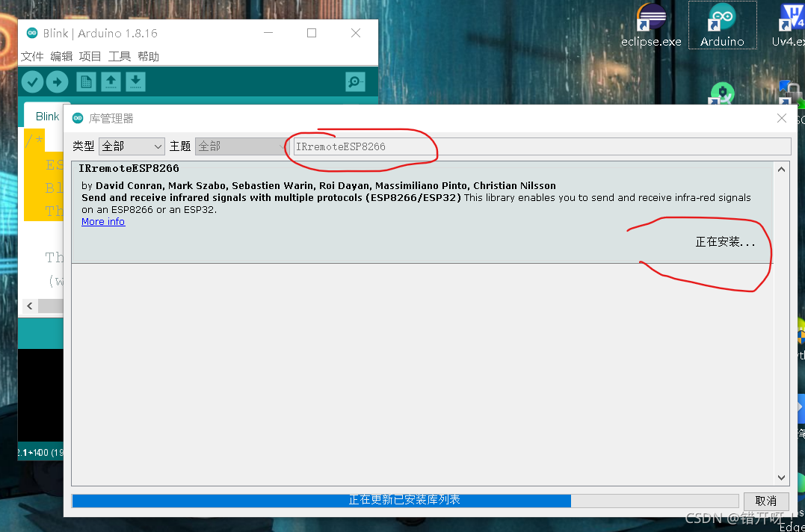
Task: Open the More info link
Action: coord(103,222)
